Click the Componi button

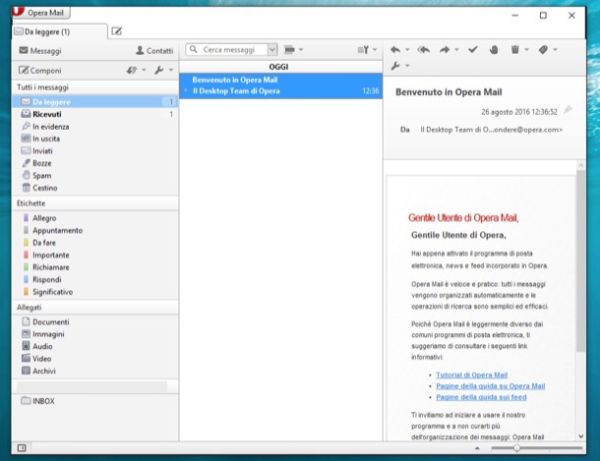click(42, 70)
